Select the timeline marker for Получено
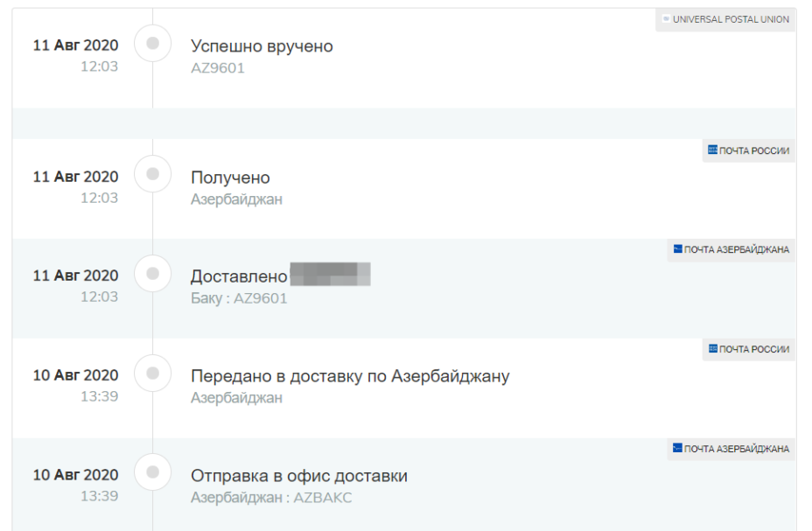 pyautogui.click(x=153, y=174)
